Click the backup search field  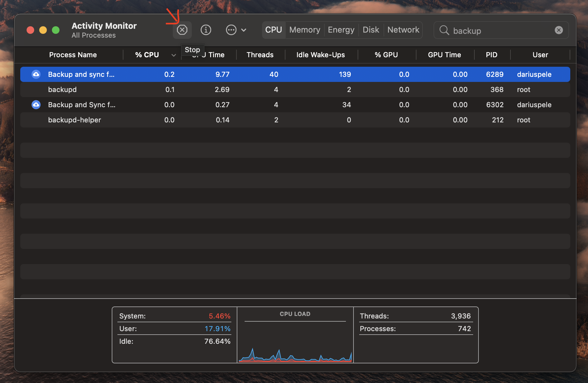pyautogui.click(x=501, y=30)
